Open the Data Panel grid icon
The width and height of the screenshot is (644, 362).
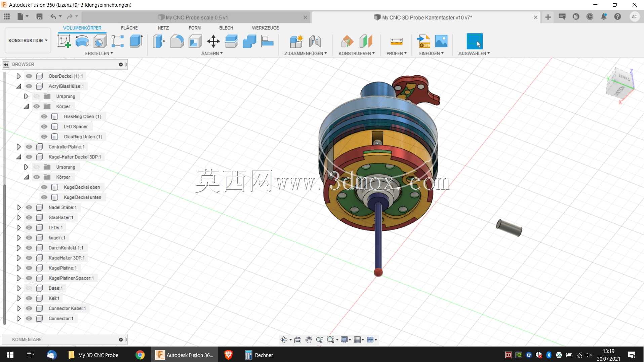pos(7,16)
